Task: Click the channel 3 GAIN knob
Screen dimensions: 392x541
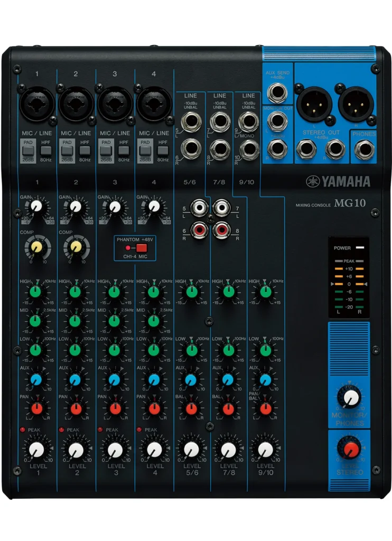Action: pos(115,207)
